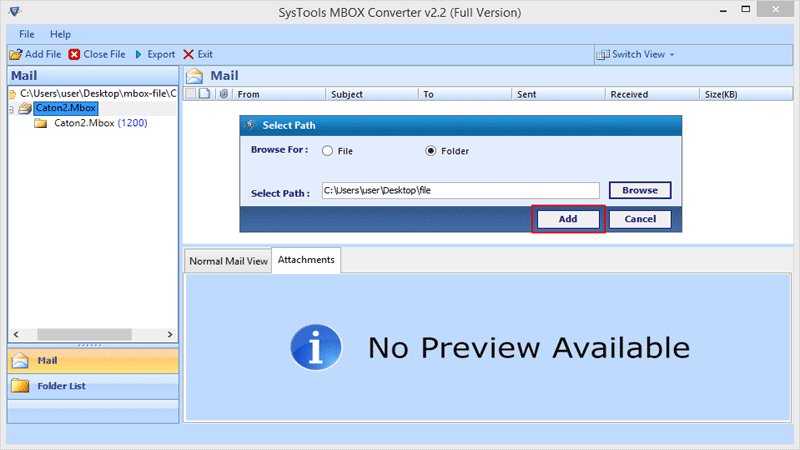800x450 pixels.
Task: Click the Export label in the toolbar
Action: (x=161, y=54)
